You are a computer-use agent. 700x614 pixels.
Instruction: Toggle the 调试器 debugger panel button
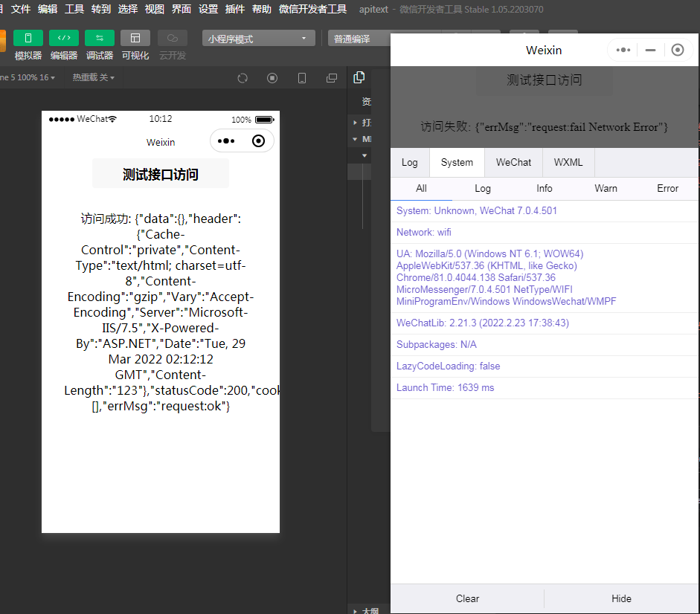[100, 39]
